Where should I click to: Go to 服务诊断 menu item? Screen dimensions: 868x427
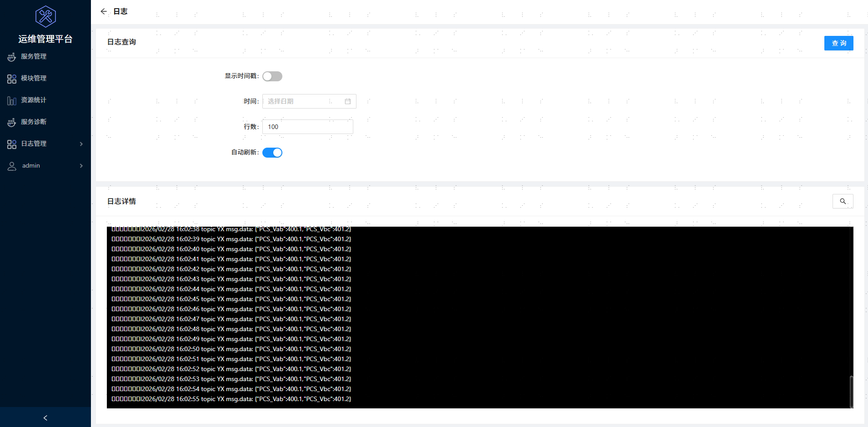(x=34, y=122)
